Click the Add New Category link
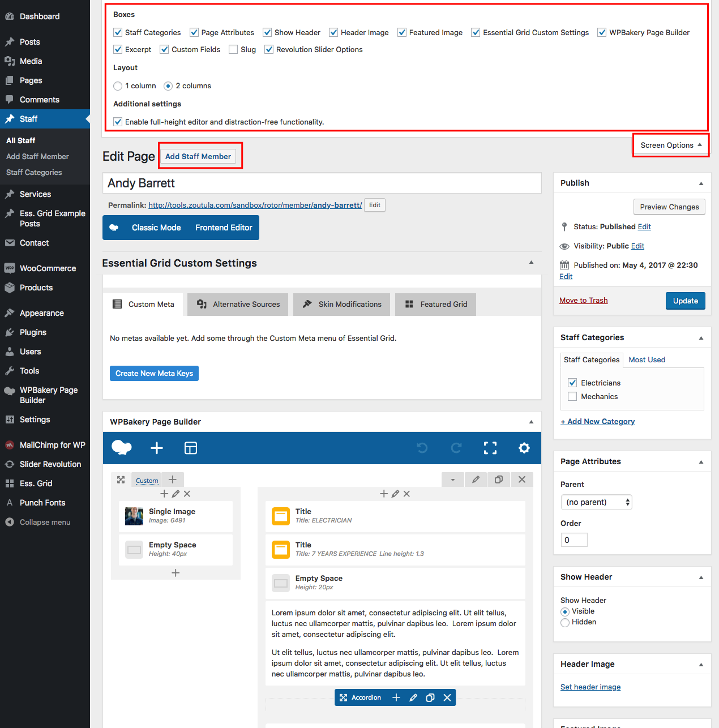Image resolution: width=719 pixels, height=728 pixels. pos(597,421)
